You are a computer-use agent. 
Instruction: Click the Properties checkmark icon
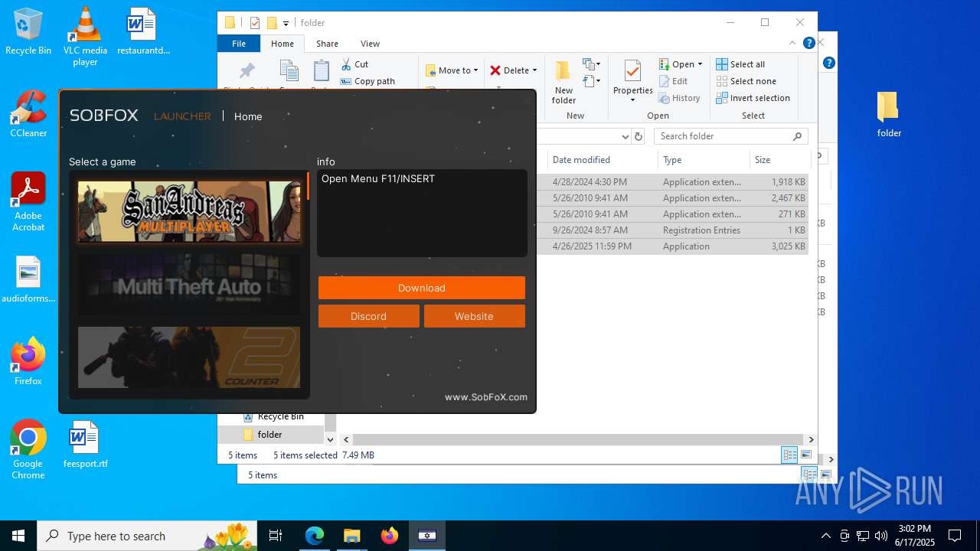[632, 71]
